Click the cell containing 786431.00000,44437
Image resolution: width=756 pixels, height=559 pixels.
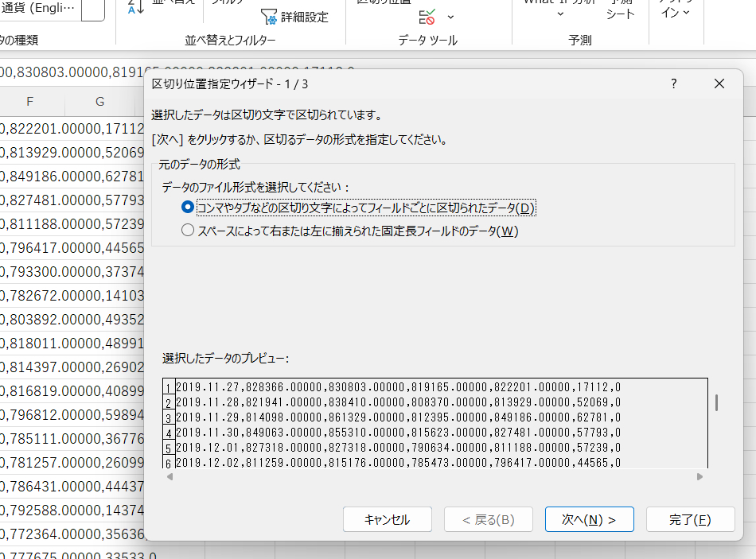72,486
